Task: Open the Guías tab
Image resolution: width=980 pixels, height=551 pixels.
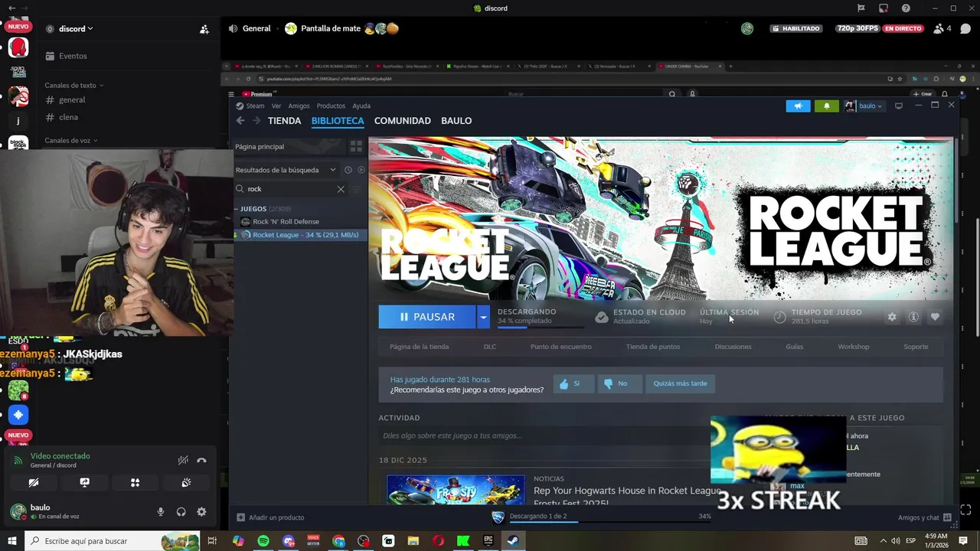Action: tap(795, 347)
